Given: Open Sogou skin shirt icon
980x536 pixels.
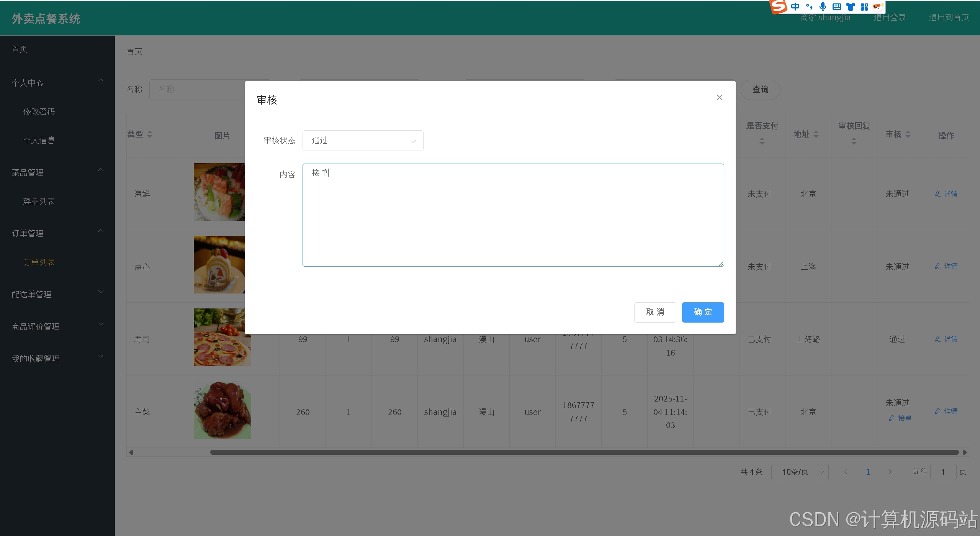Looking at the screenshot, I should click(x=851, y=7).
